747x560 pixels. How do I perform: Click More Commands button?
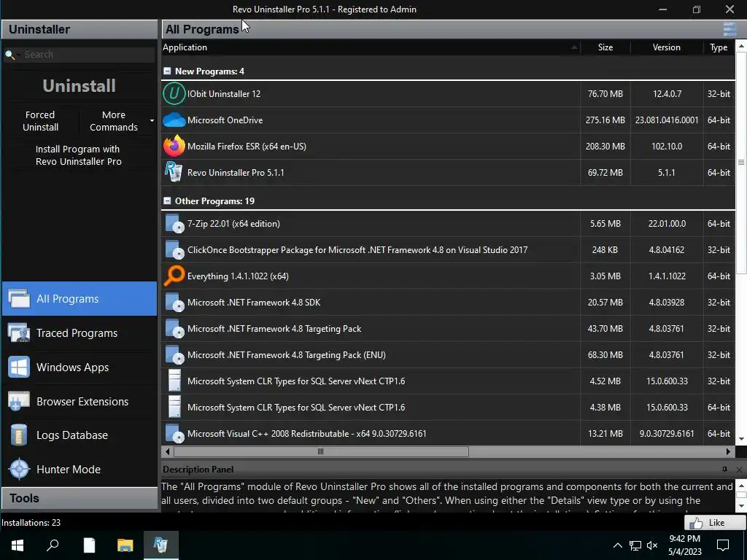[x=113, y=121]
